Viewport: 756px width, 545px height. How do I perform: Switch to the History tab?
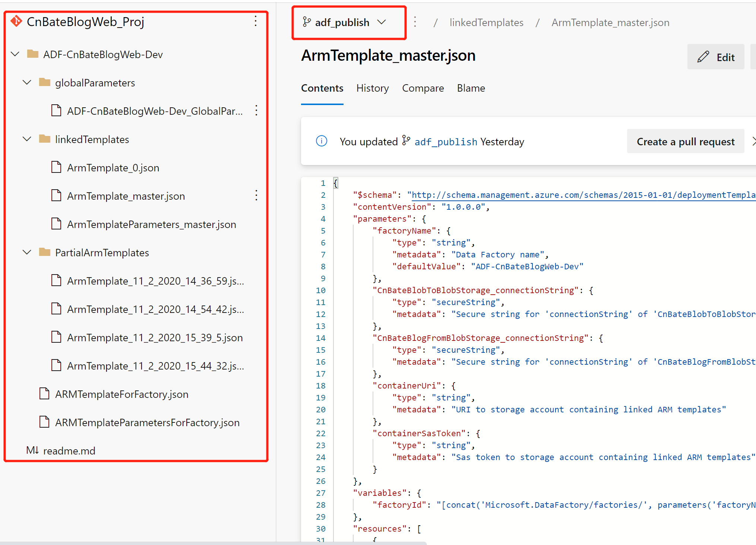click(373, 88)
